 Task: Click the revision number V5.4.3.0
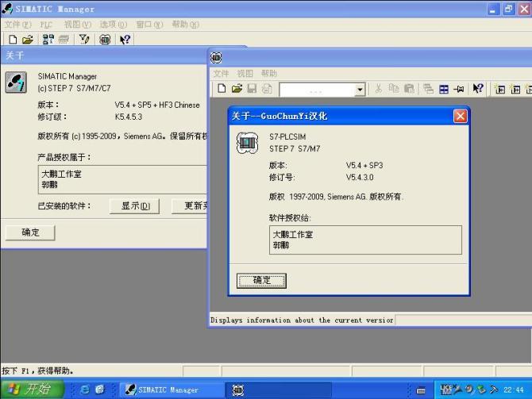(360, 178)
